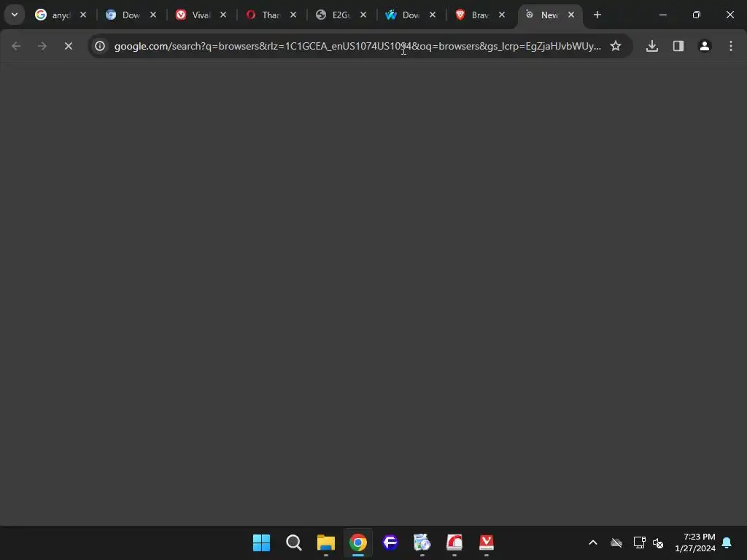Screen dimensions: 747x560
Task: Click the address bar URL
Action: point(357,46)
